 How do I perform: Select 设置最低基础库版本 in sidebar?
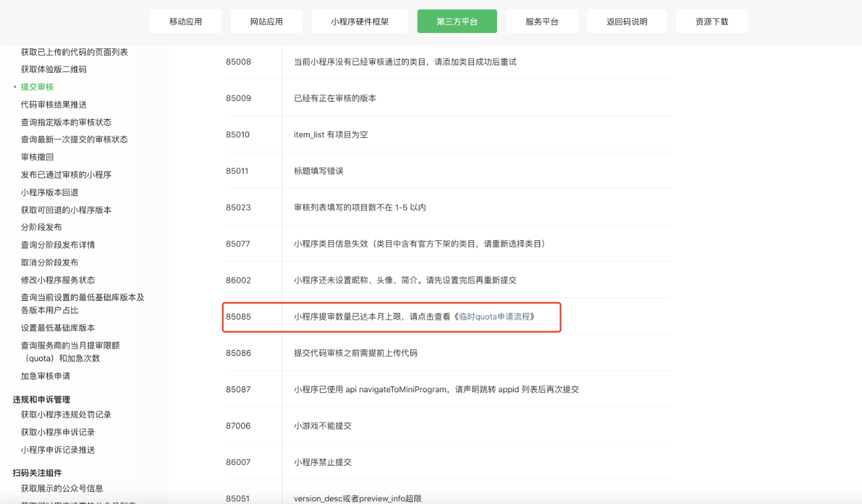coord(58,328)
